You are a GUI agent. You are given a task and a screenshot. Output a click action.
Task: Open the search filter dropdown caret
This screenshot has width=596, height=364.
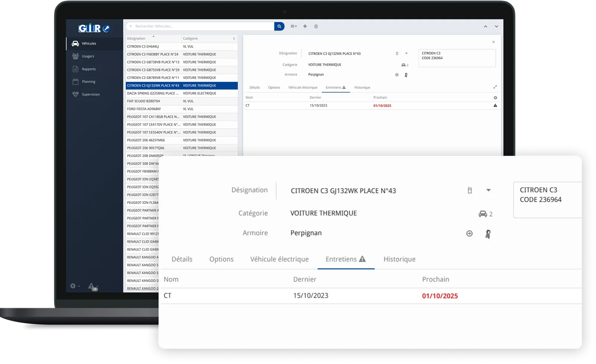(130, 26)
